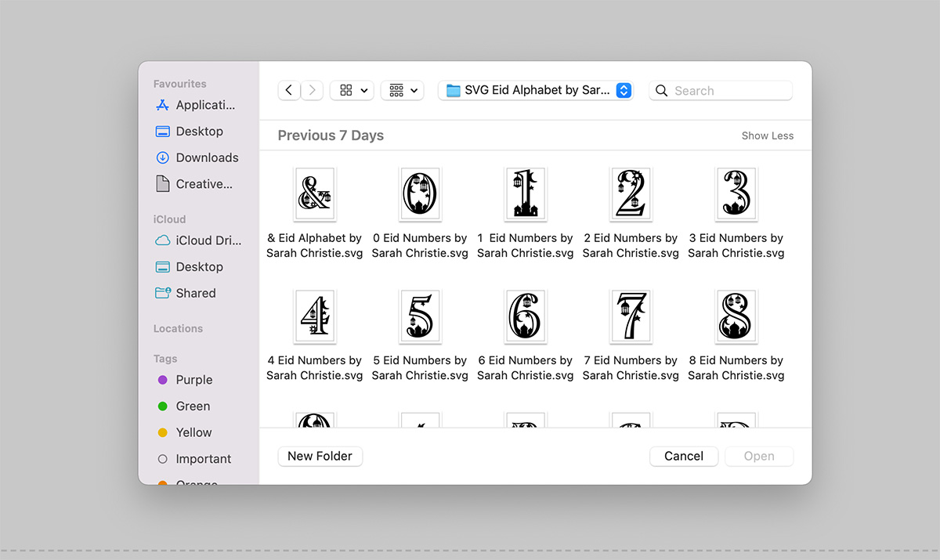
Task: Select the 2 Eid Numbers svg thumbnail
Action: [631, 193]
